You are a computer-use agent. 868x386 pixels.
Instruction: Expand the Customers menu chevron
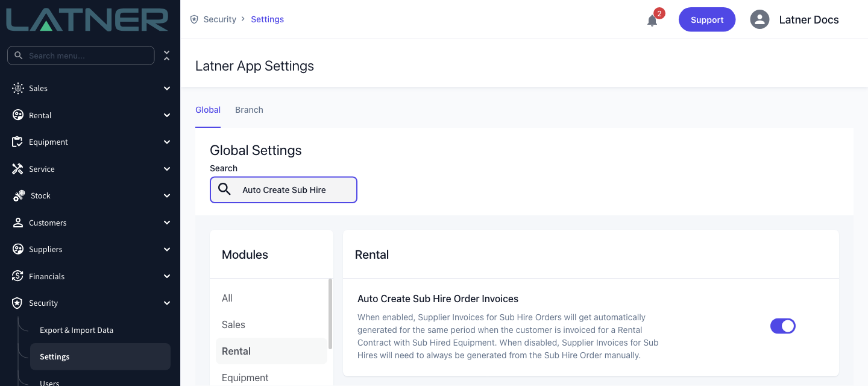(167, 223)
